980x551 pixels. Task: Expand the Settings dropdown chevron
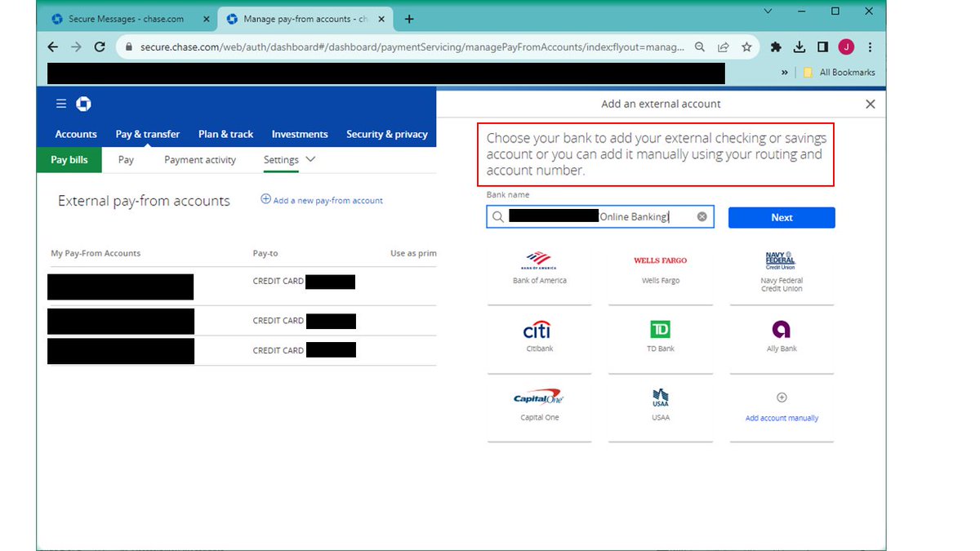tap(310, 160)
